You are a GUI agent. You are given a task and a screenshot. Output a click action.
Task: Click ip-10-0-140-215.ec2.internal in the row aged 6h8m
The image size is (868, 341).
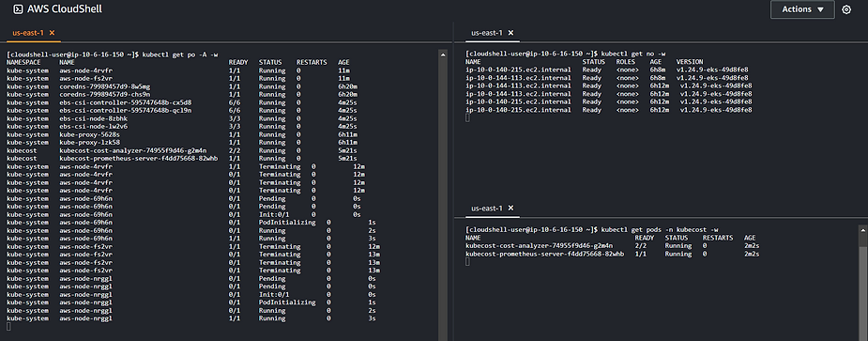pos(518,70)
